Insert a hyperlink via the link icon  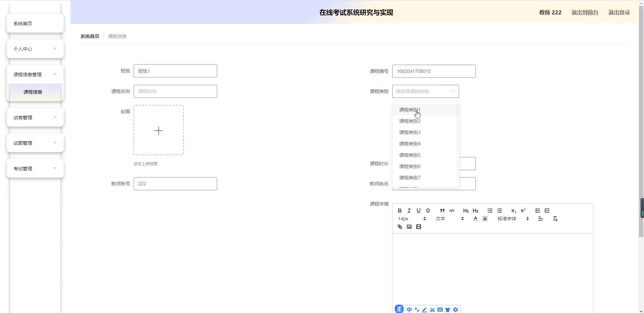point(399,227)
